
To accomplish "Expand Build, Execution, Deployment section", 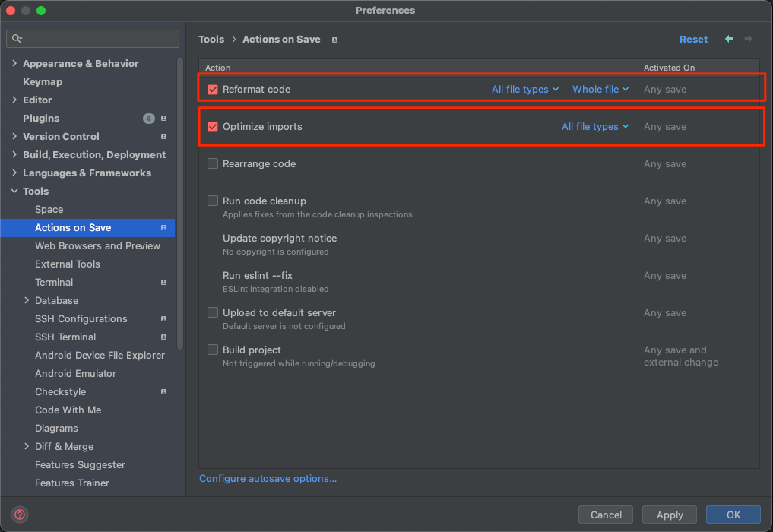I will click(x=14, y=154).
